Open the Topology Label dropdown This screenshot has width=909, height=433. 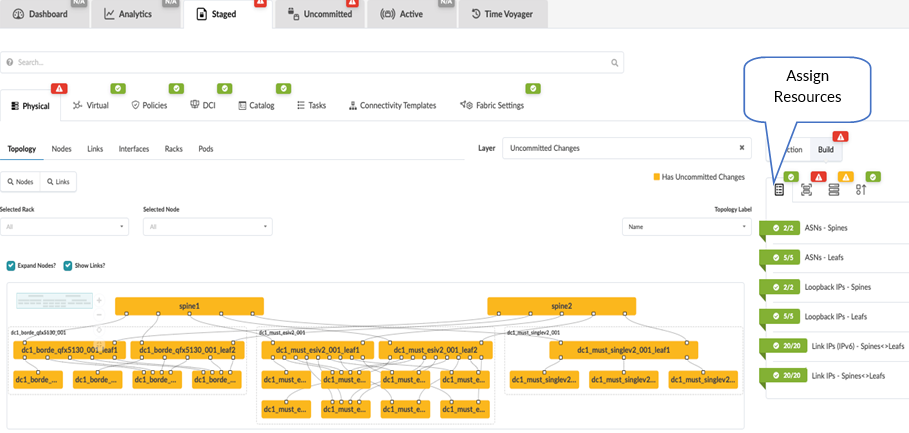pyautogui.click(x=686, y=227)
